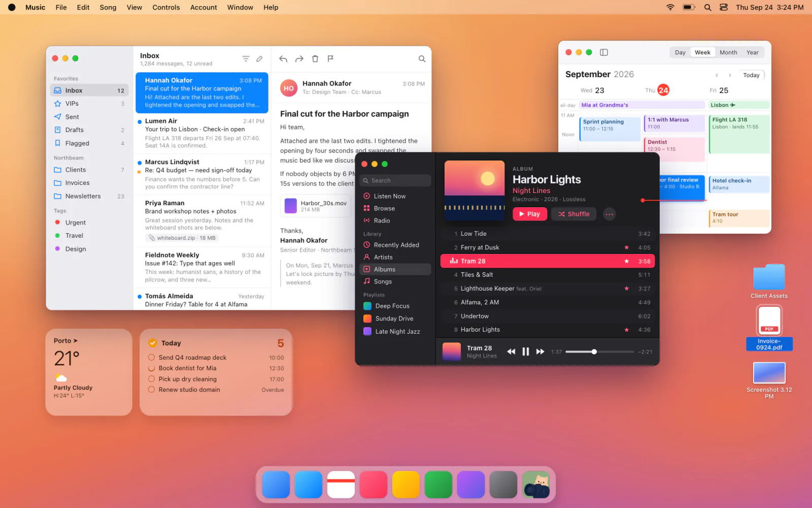Adjust the Music playback progress slider
Viewport: 812px width, 508px height.
(599, 352)
